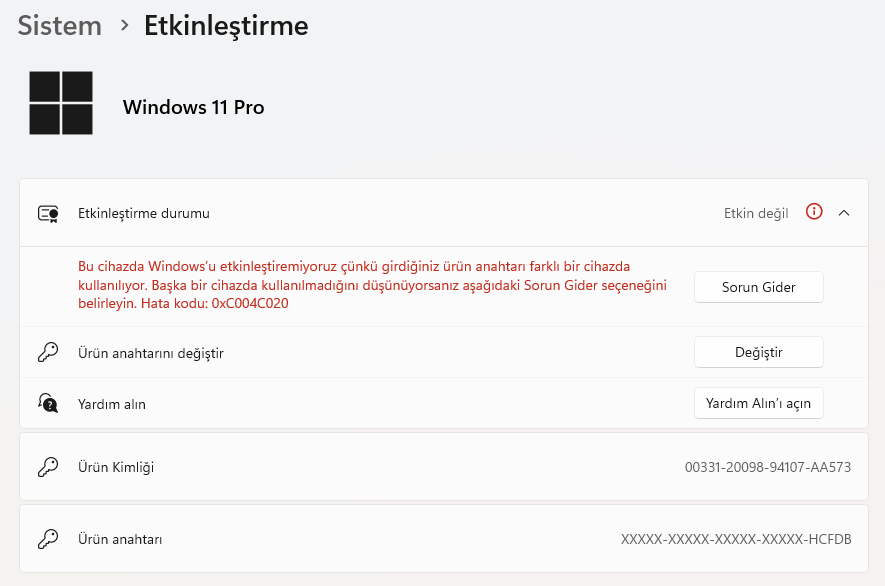Click the Yardım alın help chat icon
Screen dimensions: 885x586
48,403
